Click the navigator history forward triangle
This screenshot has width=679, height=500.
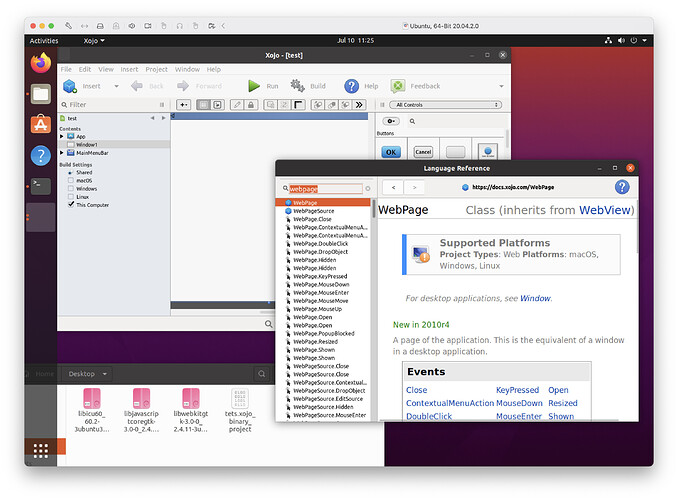163,118
